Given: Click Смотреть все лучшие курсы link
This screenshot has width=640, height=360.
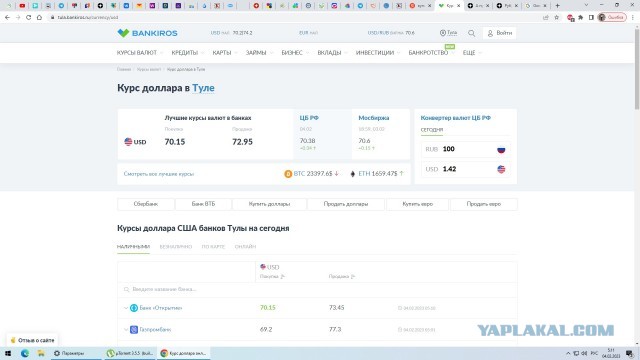Looking at the screenshot, I should tap(159, 174).
